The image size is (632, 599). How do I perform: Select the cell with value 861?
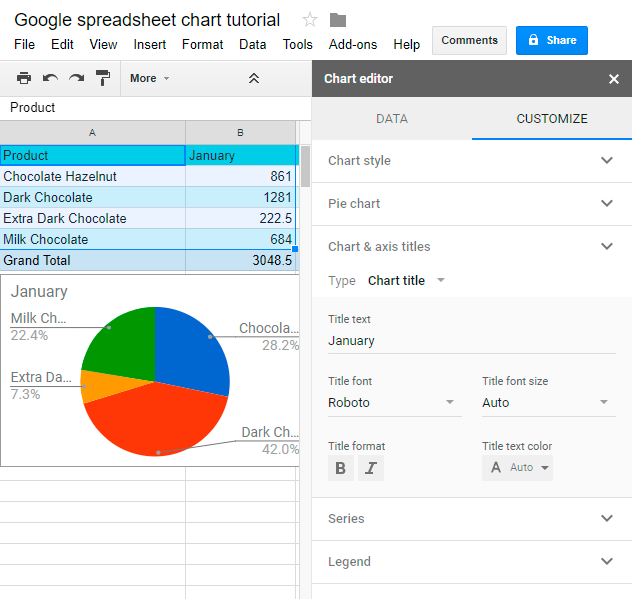tap(241, 177)
